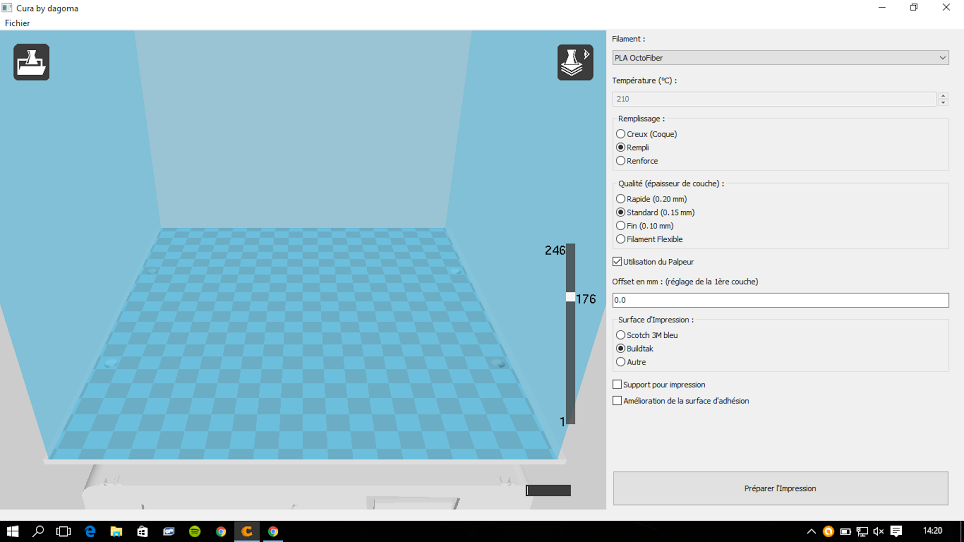Click the battery tray icon
The width and height of the screenshot is (964, 542).
[845, 532]
